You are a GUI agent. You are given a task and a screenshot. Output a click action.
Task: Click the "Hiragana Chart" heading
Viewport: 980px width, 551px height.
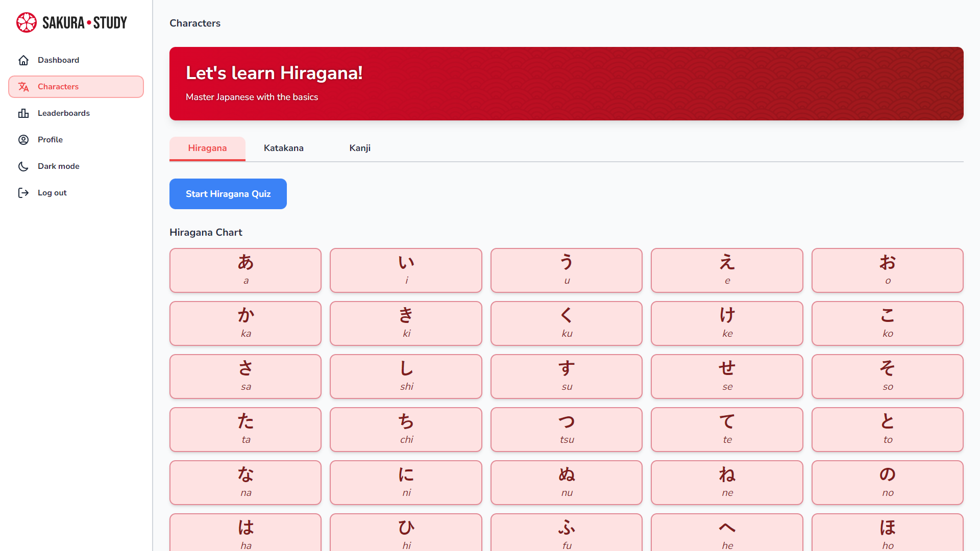pos(206,233)
